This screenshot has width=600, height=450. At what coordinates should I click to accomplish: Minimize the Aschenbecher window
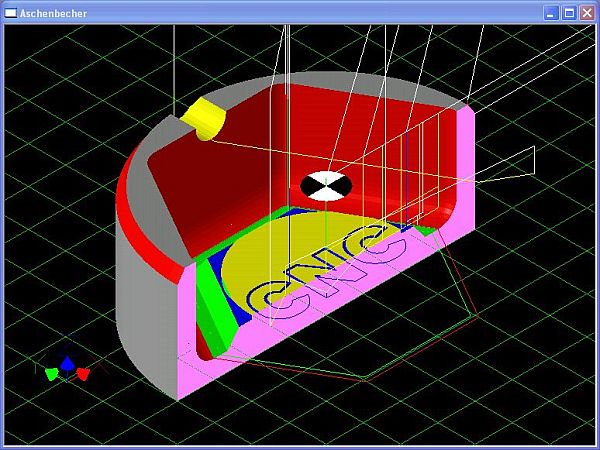click(x=551, y=13)
